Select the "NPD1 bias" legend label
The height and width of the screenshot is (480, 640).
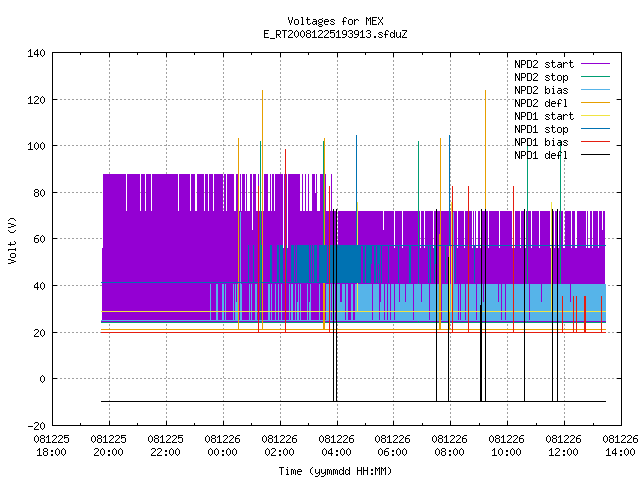tap(541, 142)
